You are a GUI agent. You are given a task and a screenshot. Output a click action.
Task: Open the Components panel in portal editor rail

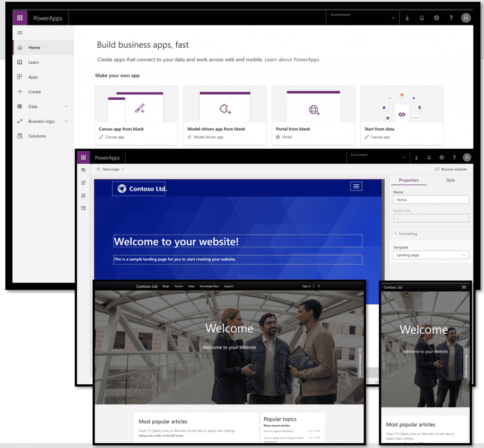[84, 183]
